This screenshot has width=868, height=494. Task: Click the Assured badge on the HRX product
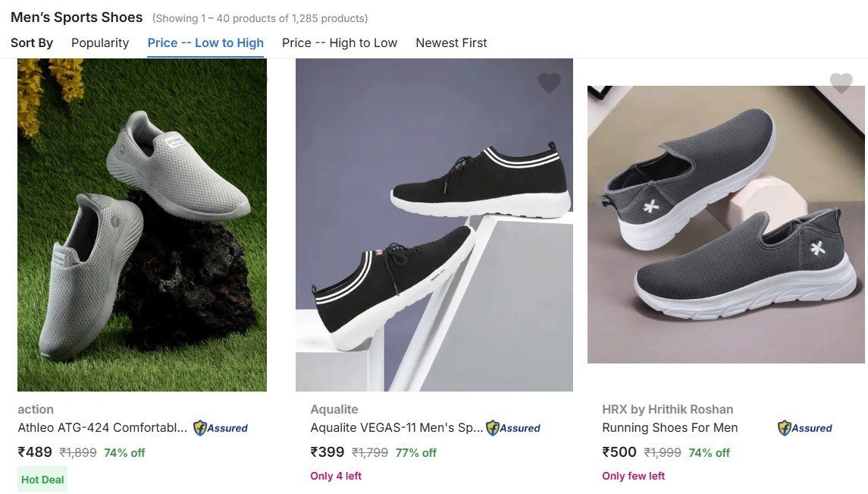click(x=806, y=428)
